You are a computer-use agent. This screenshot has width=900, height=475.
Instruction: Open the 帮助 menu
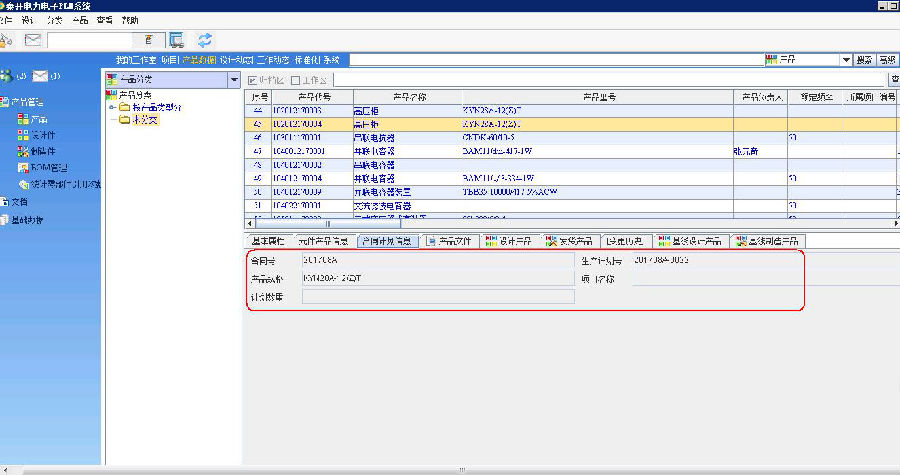point(130,20)
